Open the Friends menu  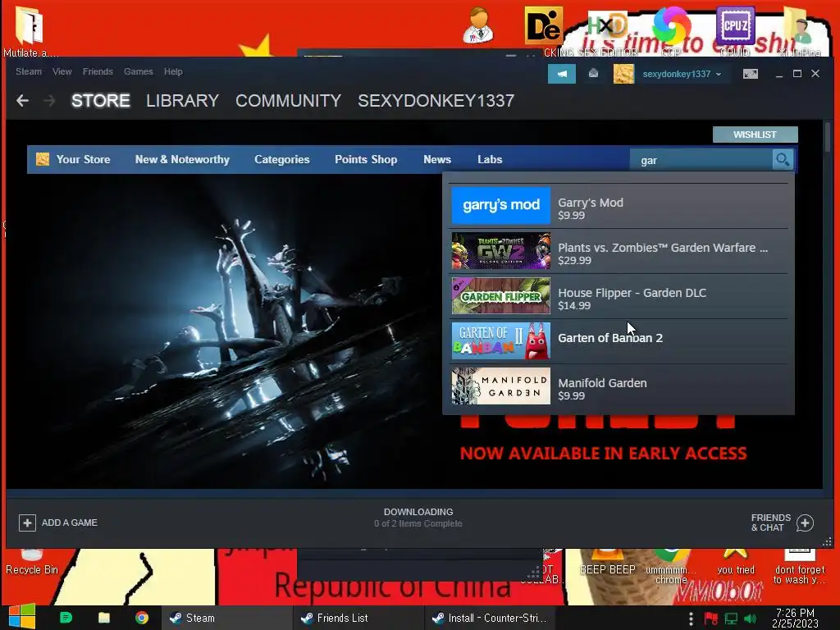tap(98, 71)
